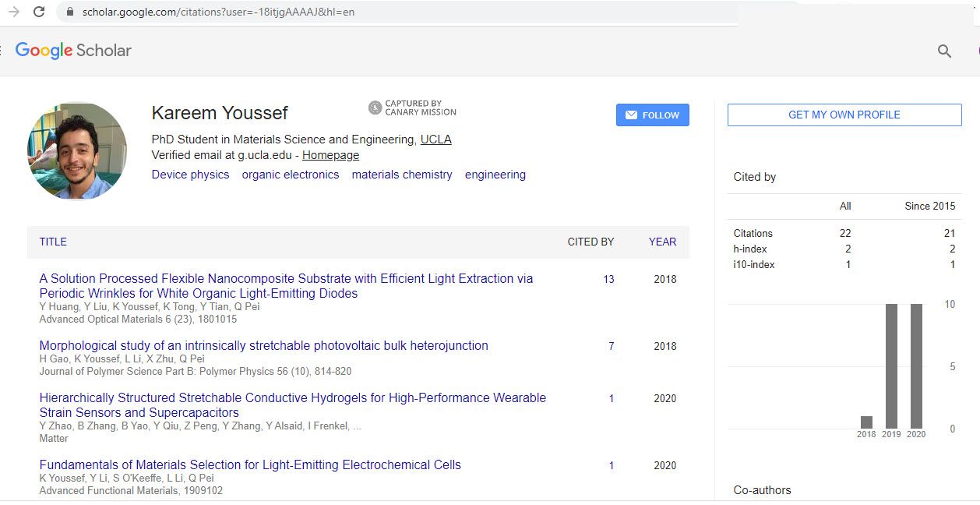Open Hierarchically Structured Stretchable Conductive Hydrogels paper
The image size is (980, 505).
tap(293, 405)
